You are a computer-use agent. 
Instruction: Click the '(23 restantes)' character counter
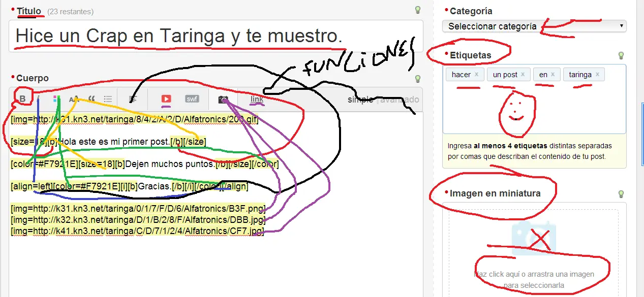point(70,11)
